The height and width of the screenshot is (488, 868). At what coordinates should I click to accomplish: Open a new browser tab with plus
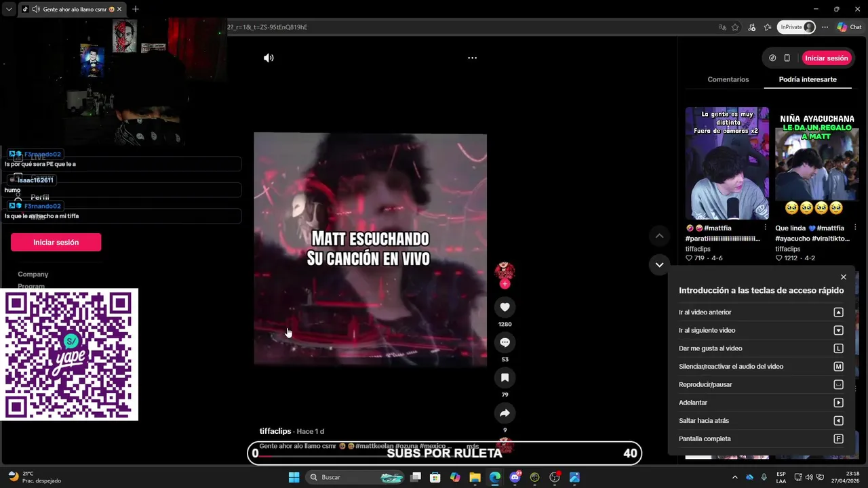(136, 9)
